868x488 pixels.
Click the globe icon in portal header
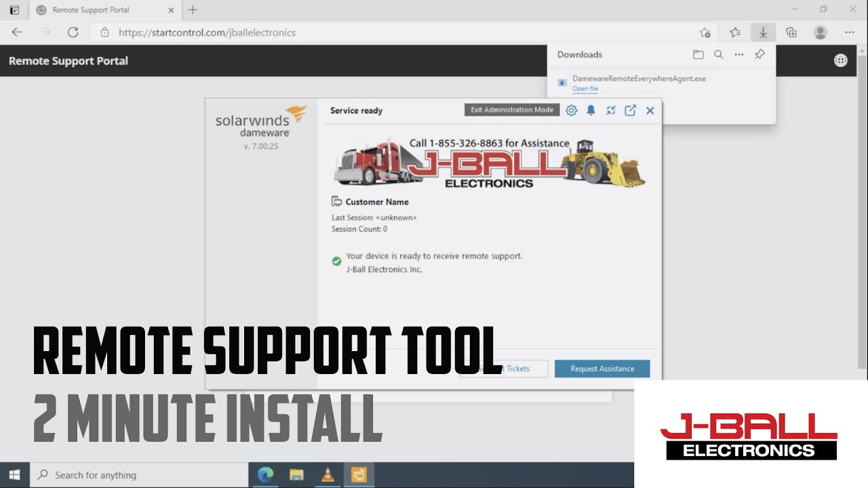tap(841, 60)
